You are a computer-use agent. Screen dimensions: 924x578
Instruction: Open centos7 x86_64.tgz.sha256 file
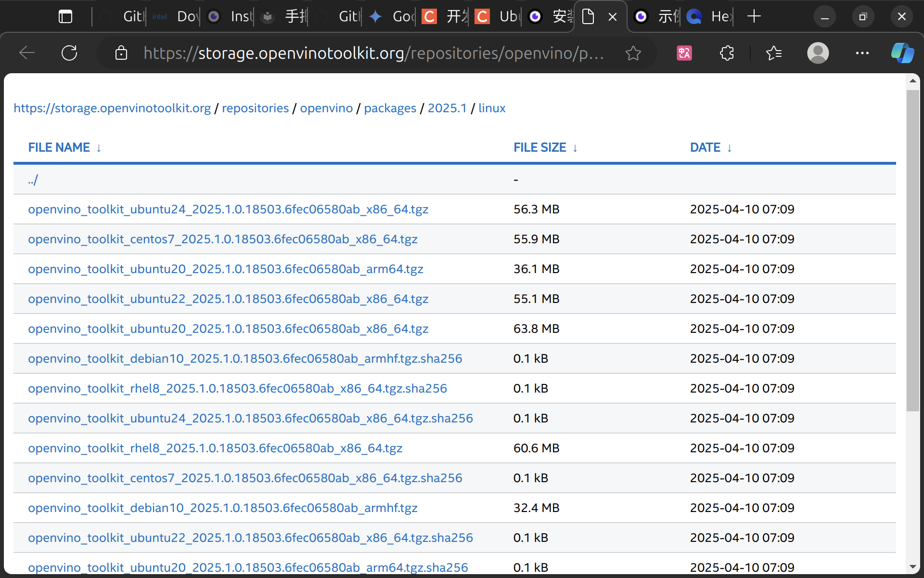(x=245, y=478)
